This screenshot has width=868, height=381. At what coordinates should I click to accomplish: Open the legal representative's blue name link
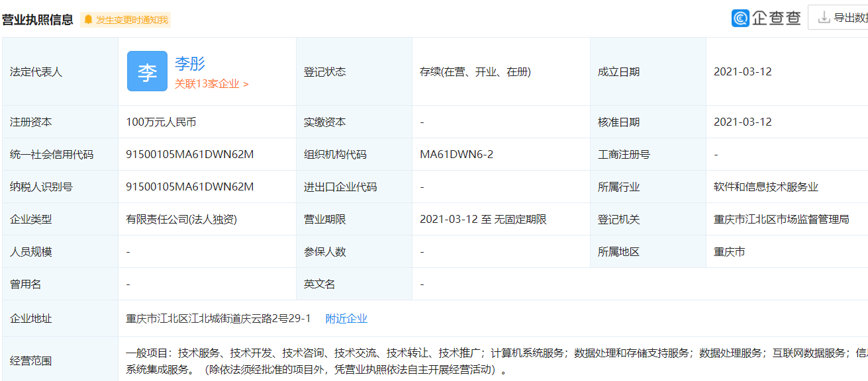(x=190, y=63)
